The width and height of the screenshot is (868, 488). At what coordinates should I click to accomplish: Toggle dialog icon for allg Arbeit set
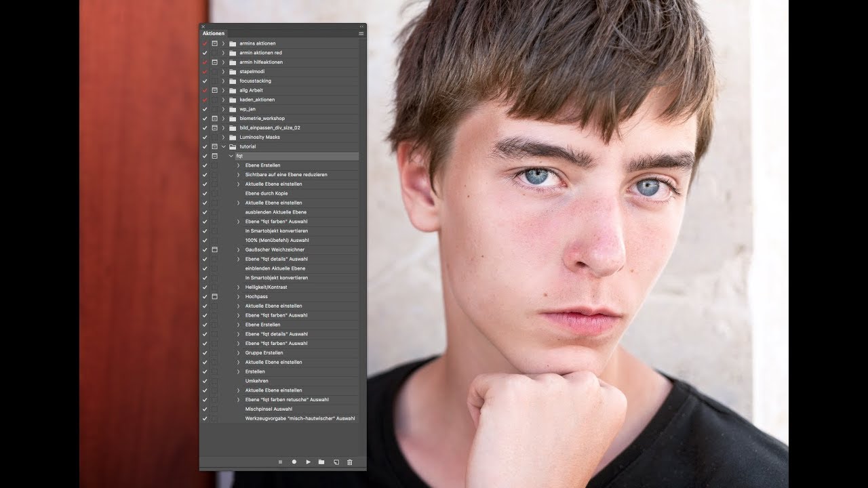click(214, 90)
